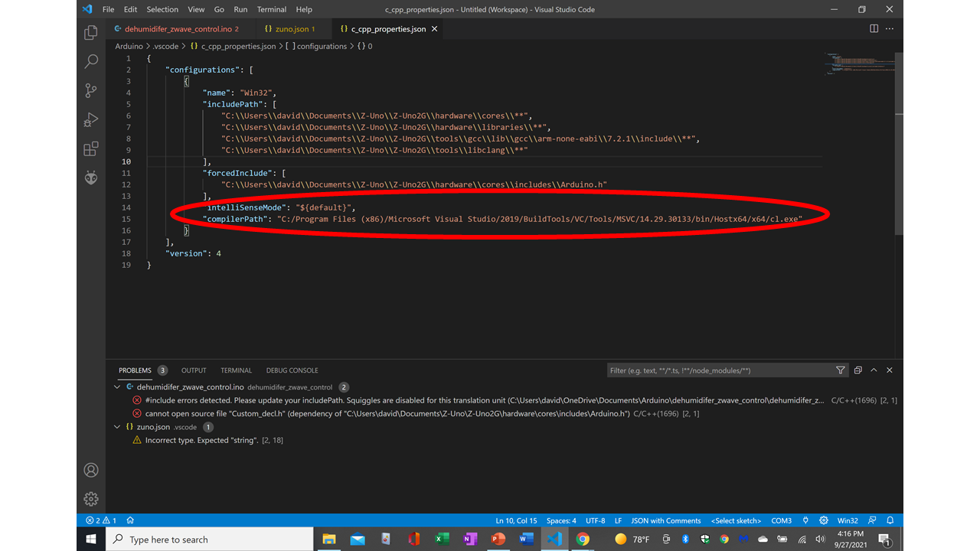Click Ln 10, Col 15 position indicator

tap(516, 520)
